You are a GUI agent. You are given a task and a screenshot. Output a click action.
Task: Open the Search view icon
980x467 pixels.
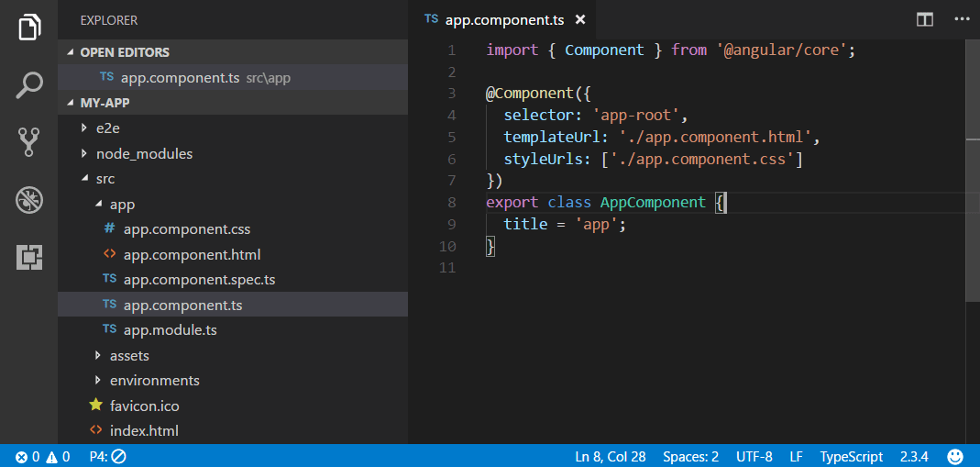click(30, 84)
